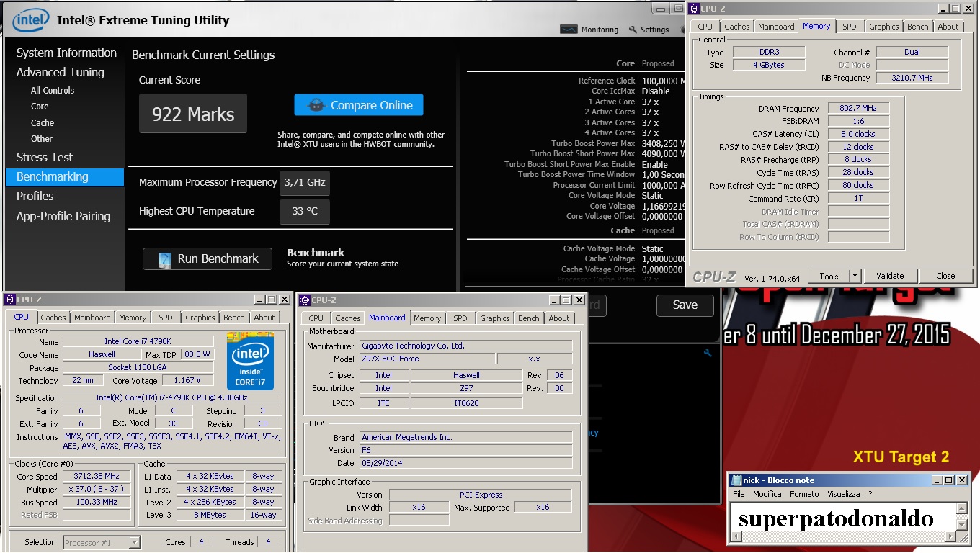Click NB Frequency value 3210.7 MHz
Image resolution: width=980 pixels, height=553 pixels.
(x=912, y=78)
